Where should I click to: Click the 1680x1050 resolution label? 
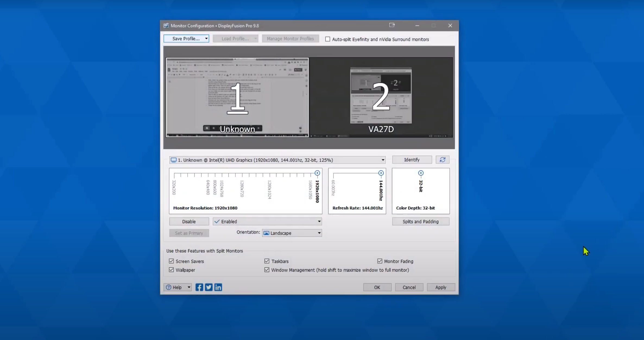click(310, 190)
